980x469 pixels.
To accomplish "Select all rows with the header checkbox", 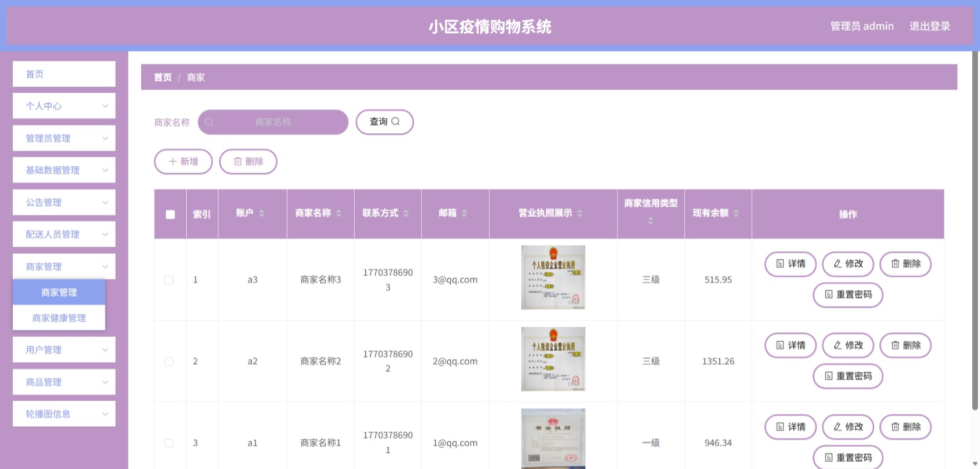I will click(x=170, y=214).
